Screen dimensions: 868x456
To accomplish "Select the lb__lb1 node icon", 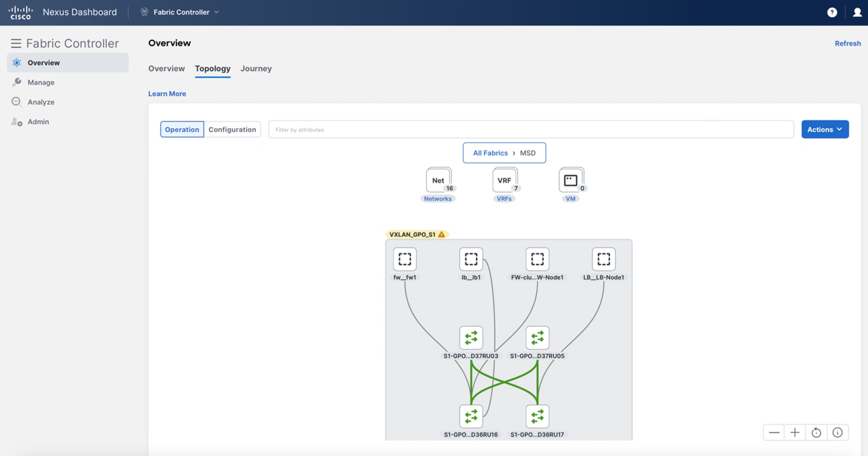I will click(x=471, y=259).
